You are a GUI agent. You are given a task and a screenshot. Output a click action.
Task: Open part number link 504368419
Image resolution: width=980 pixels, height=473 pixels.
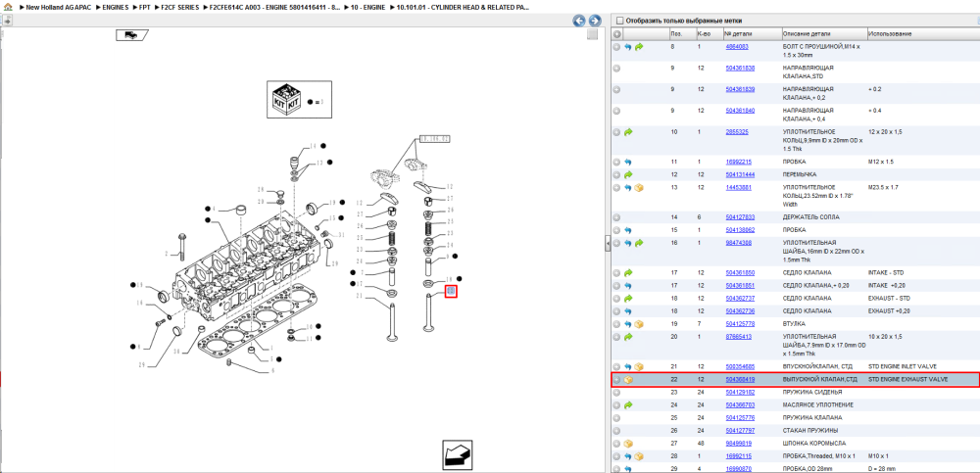click(x=740, y=379)
